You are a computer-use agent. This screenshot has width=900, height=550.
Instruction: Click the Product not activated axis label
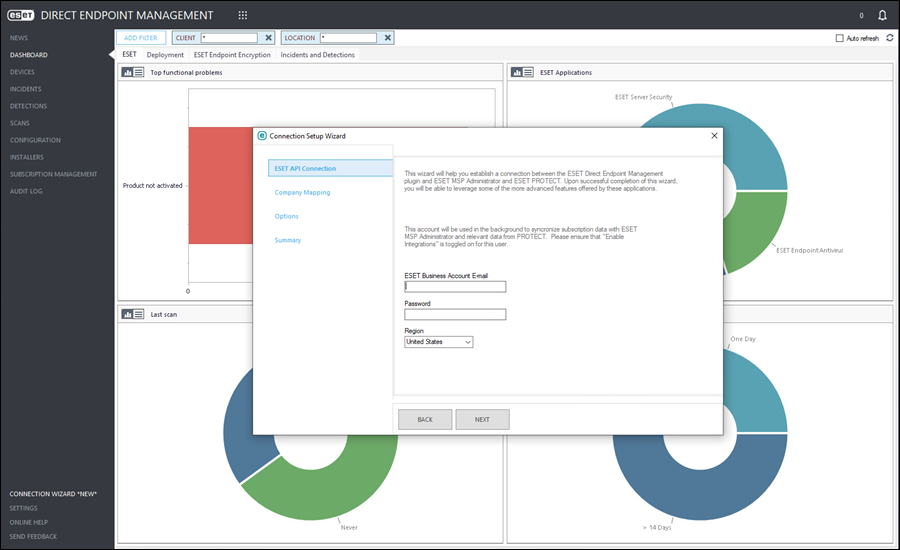(x=153, y=185)
